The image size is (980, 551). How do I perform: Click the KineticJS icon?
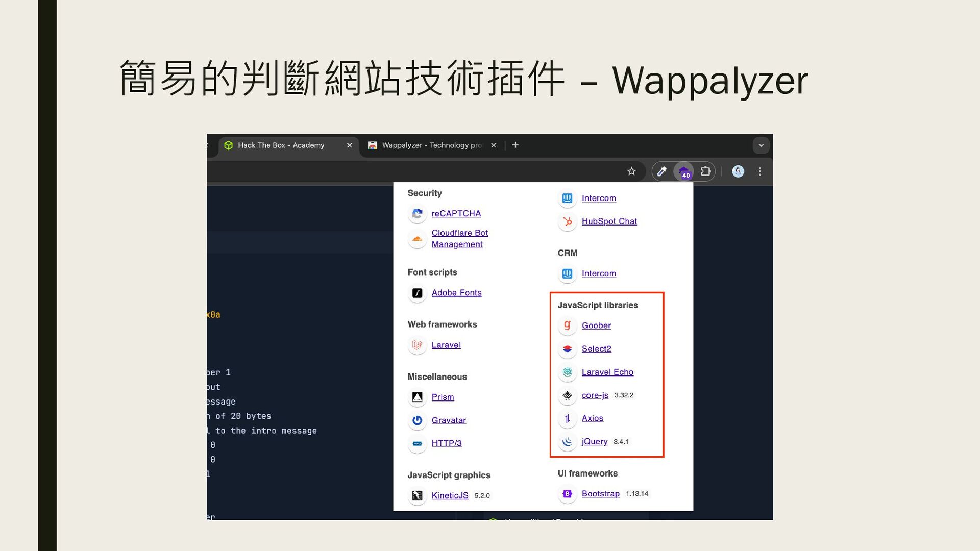[417, 496]
